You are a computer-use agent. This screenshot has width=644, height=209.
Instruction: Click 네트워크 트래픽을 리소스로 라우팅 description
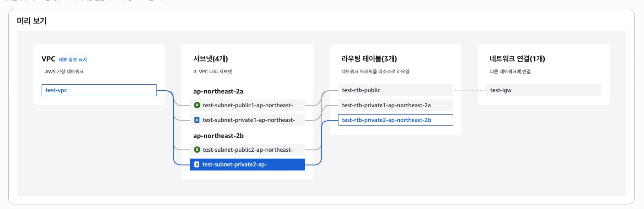pyautogui.click(x=375, y=71)
